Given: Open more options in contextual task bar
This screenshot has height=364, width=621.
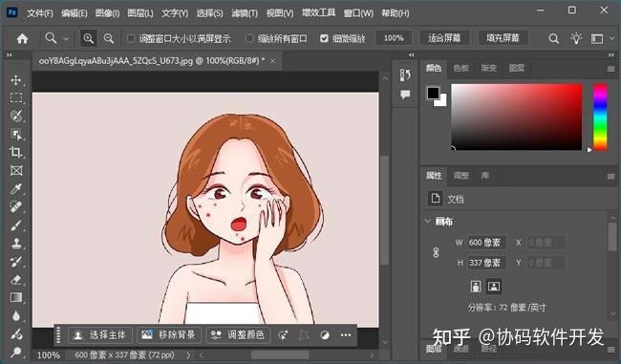Looking at the screenshot, I should tap(346, 335).
